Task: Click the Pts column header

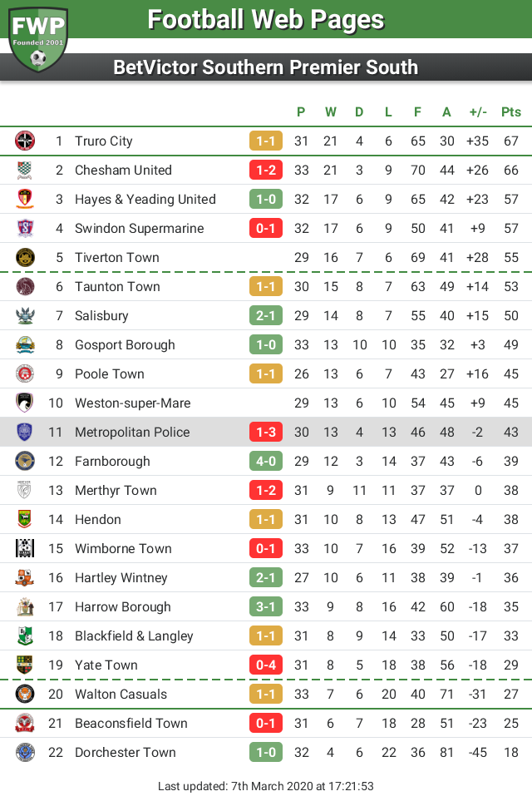Action: point(510,112)
